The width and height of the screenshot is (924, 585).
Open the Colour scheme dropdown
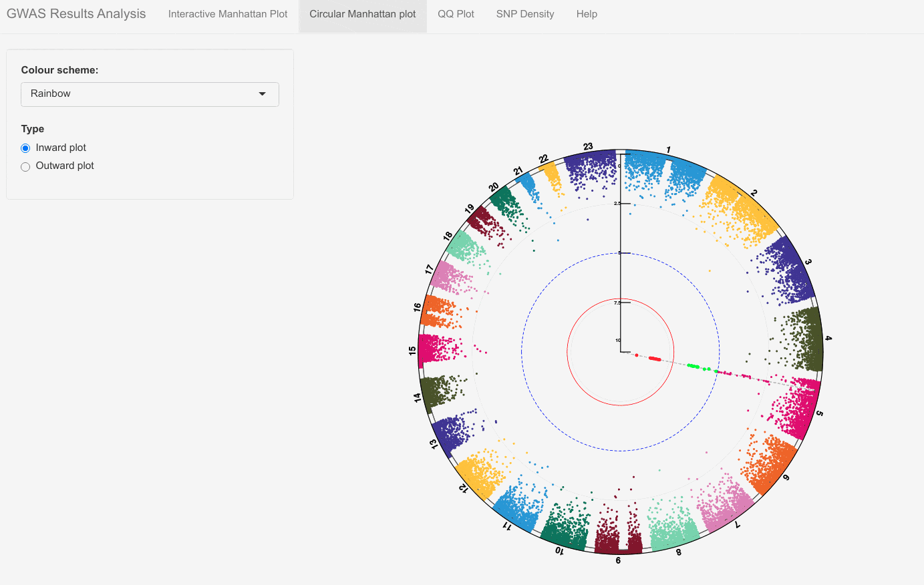click(150, 94)
